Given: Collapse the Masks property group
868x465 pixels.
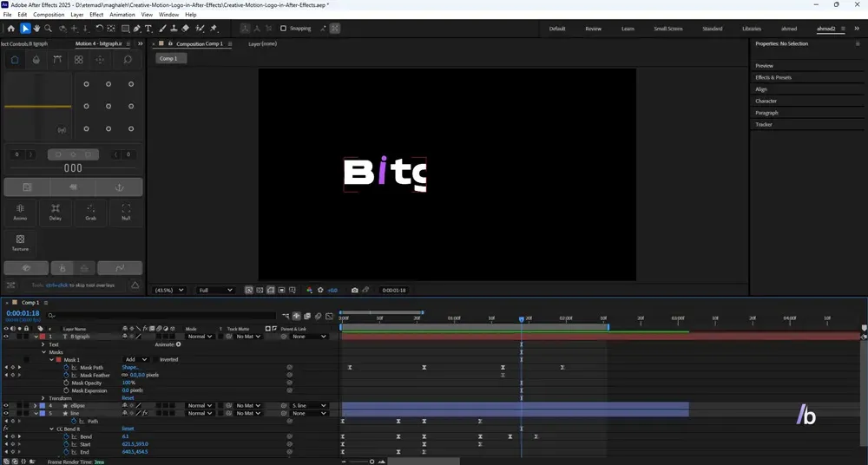Looking at the screenshot, I should [x=43, y=352].
